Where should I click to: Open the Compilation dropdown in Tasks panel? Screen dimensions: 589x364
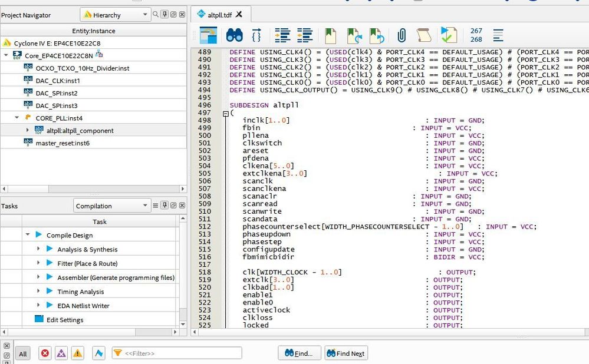112,206
